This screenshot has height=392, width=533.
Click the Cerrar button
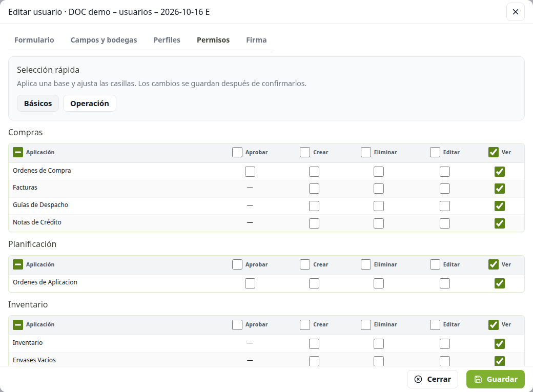(433, 379)
